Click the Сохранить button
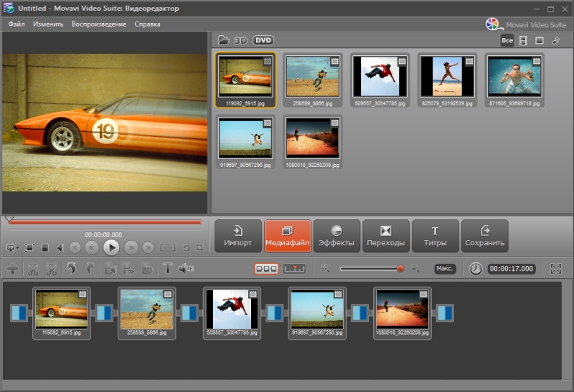Screen dimensions: 574x392 pyautogui.click(x=485, y=236)
